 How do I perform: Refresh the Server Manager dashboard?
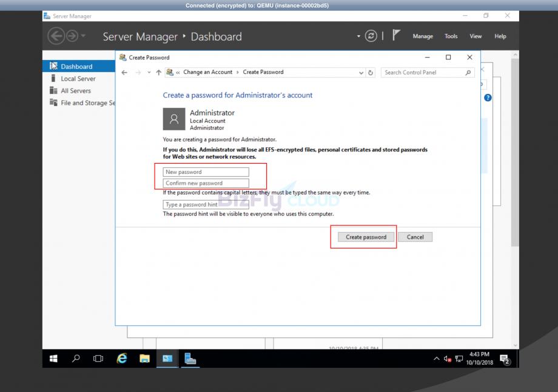click(x=371, y=36)
